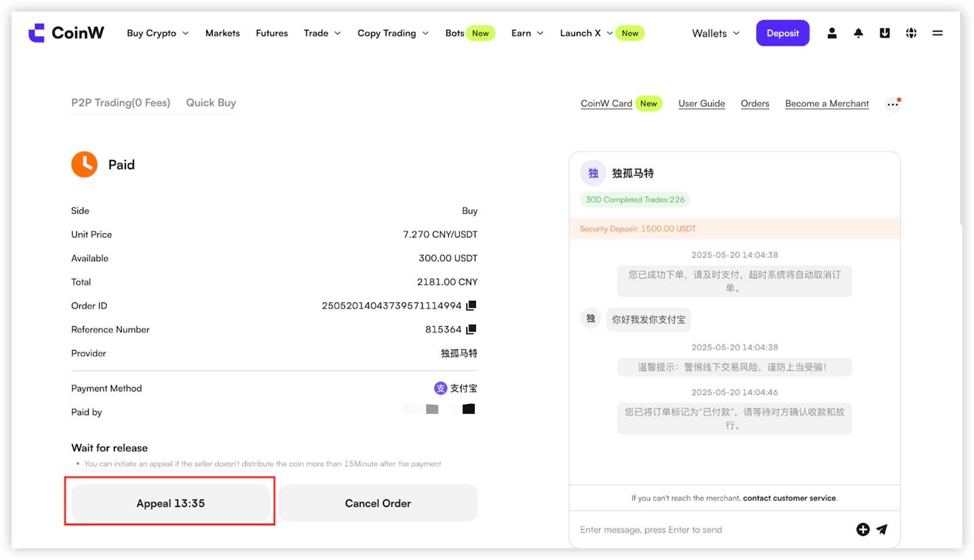
Task: Expand the Buy Crypto menu
Action: pyautogui.click(x=158, y=33)
